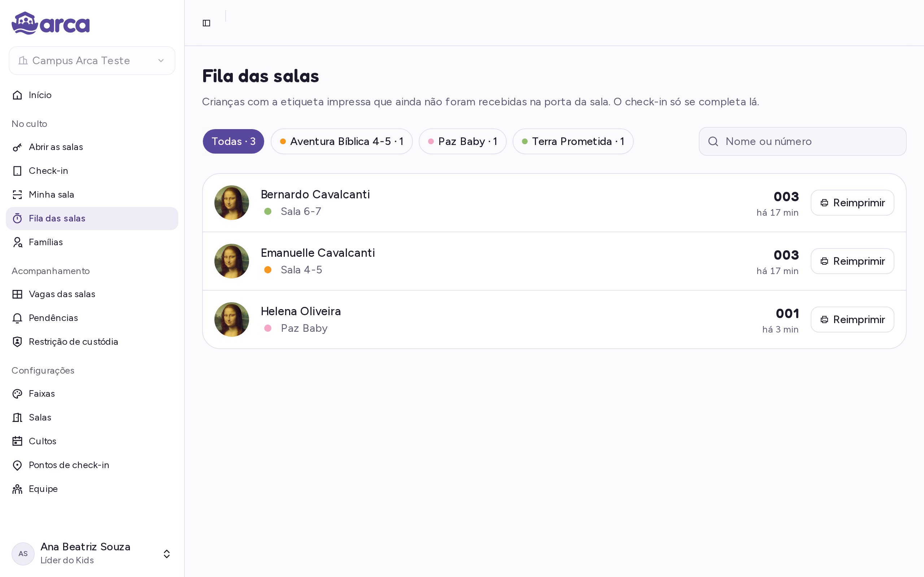
Task: Click Emanuelle Cavalcanti's orange room dot
Action: point(268,270)
